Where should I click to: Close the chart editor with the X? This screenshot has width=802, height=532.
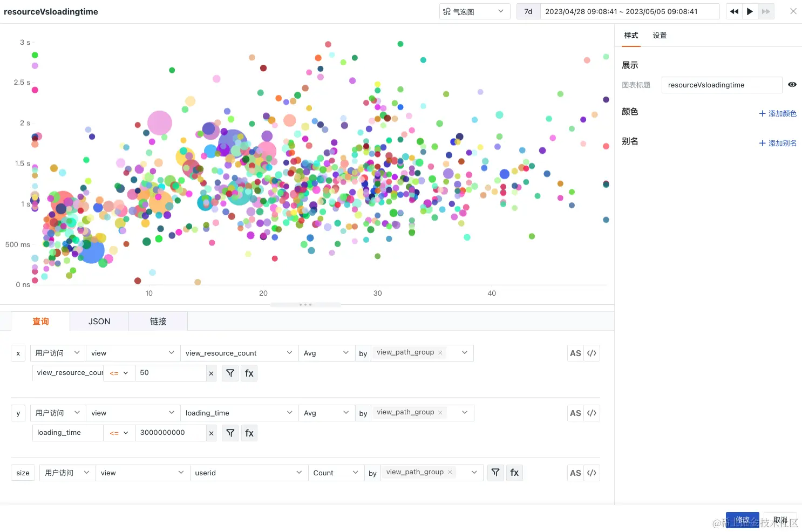point(793,11)
